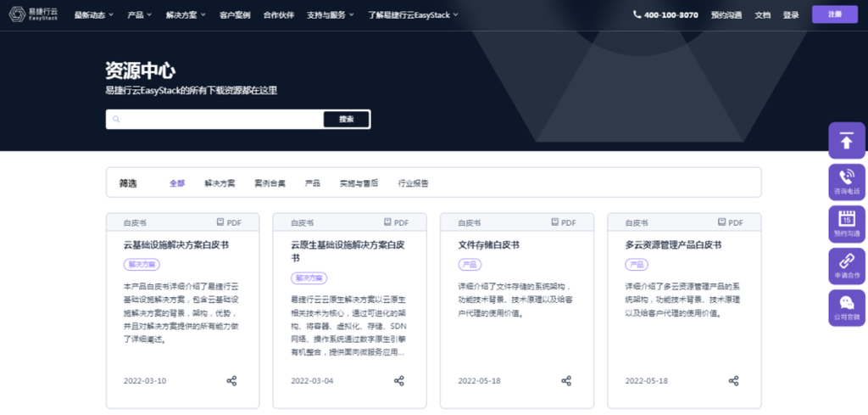Image resolution: width=868 pixels, height=415 pixels.
Task: Select the 解决方案 filter tab
Action: (220, 183)
